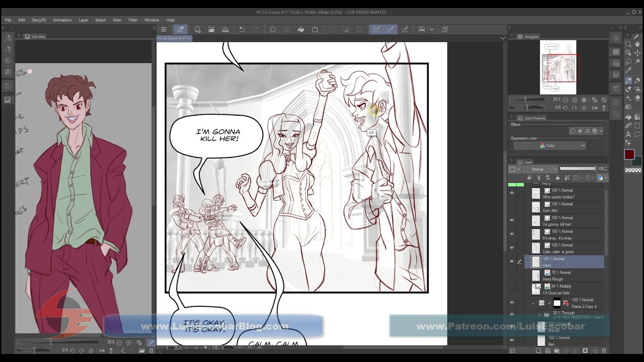644x362 pixels.
Task: Select the Brush tool
Action: [628, 89]
